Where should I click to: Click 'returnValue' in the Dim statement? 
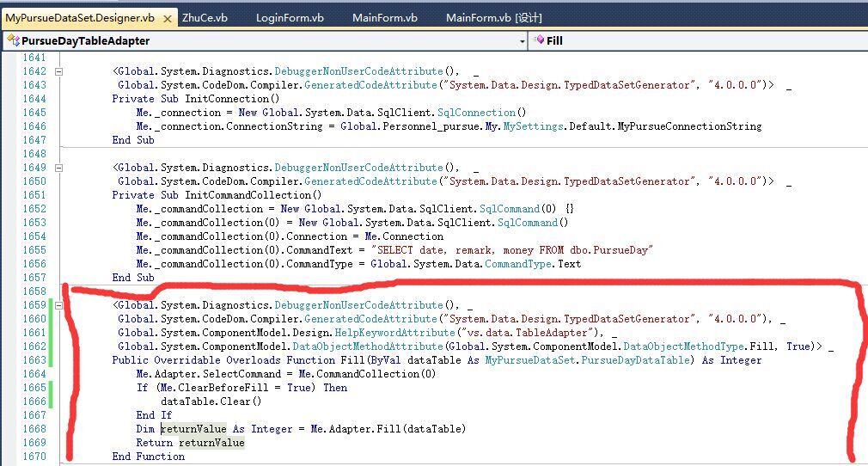193,429
